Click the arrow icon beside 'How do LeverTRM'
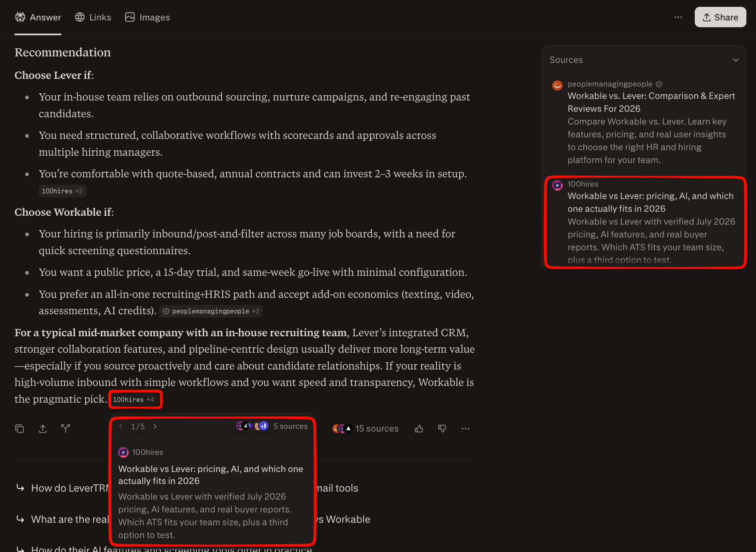This screenshot has height=552, width=756. pyautogui.click(x=20, y=488)
